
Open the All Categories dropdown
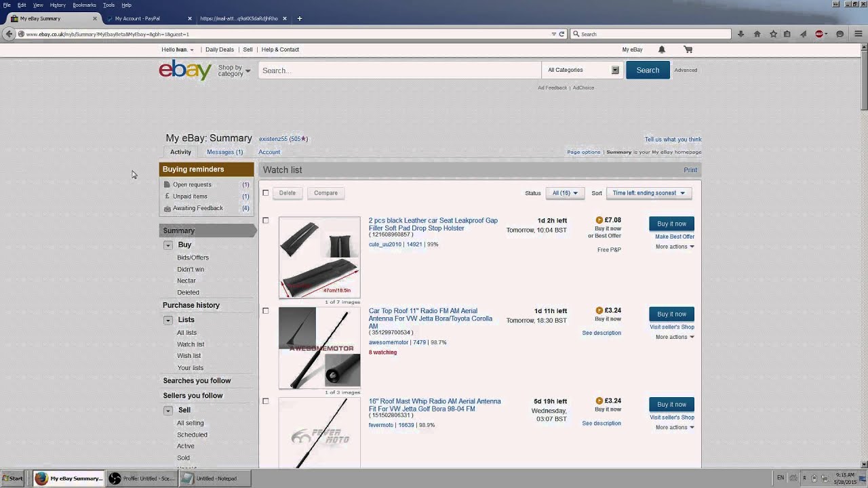click(583, 70)
